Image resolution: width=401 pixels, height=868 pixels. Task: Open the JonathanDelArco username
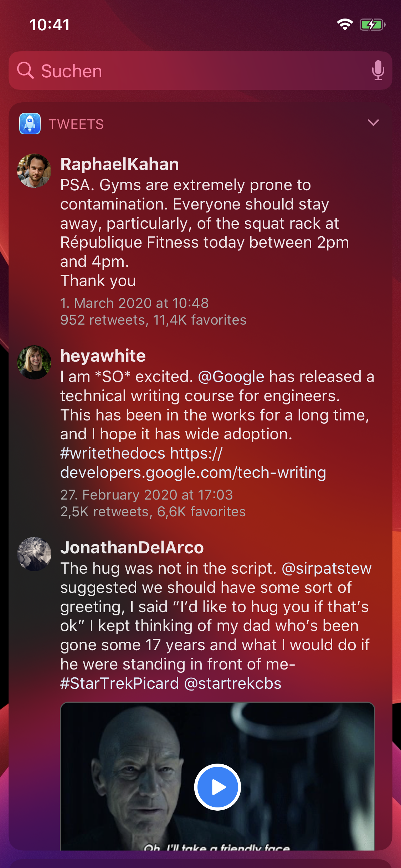[x=132, y=548]
